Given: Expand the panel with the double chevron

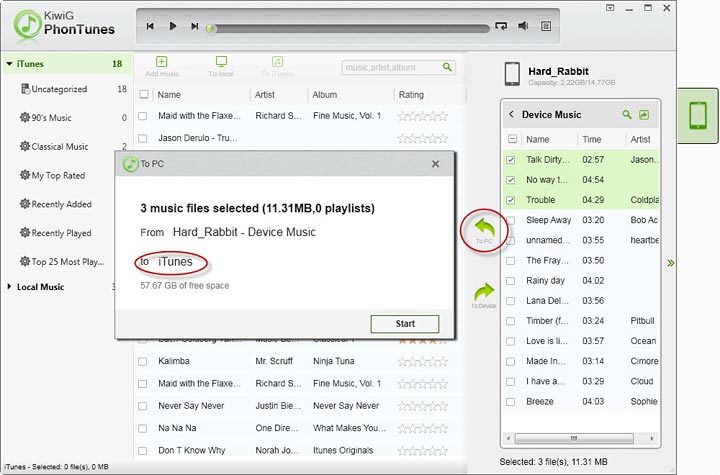Looking at the screenshot, I should pos(671,263).
